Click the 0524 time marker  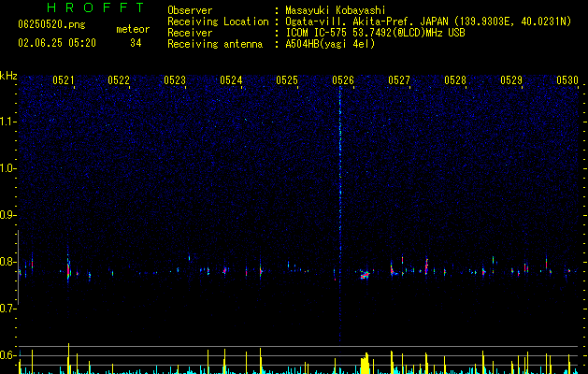click(x=231, y=80)
